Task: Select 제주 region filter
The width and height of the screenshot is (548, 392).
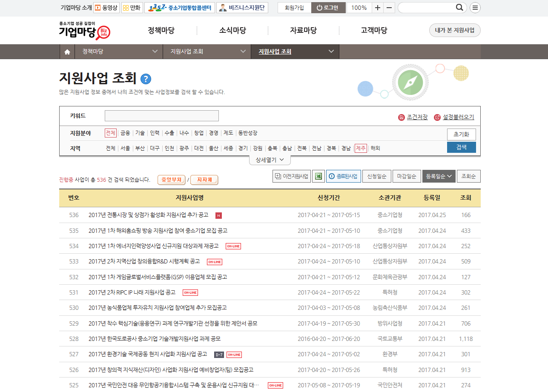Action: (360, 148)
